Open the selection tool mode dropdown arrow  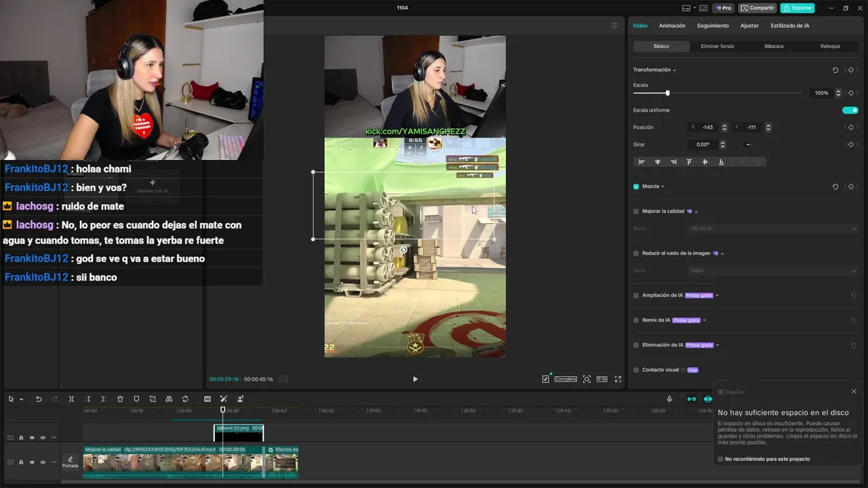click(21, 399)
